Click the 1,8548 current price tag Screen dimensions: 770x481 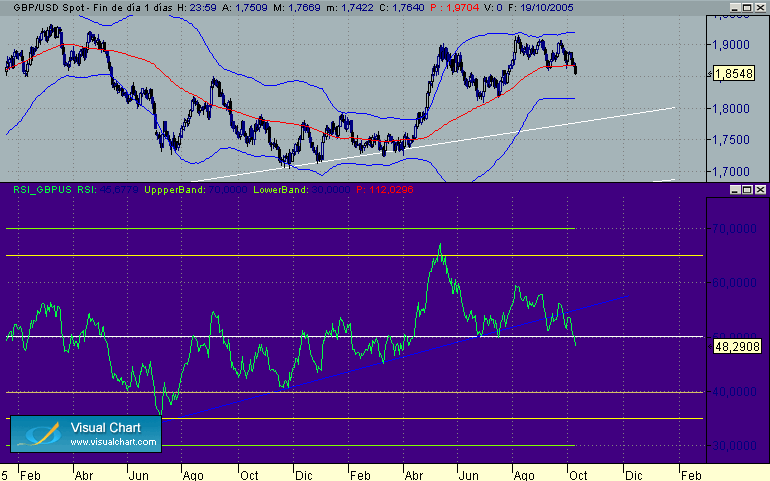(x=734, y=74)
